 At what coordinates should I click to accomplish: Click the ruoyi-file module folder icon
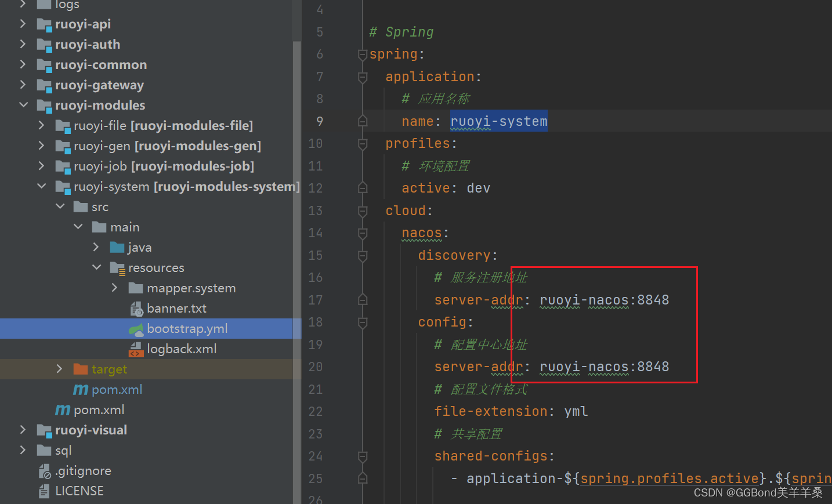(63, 126)
